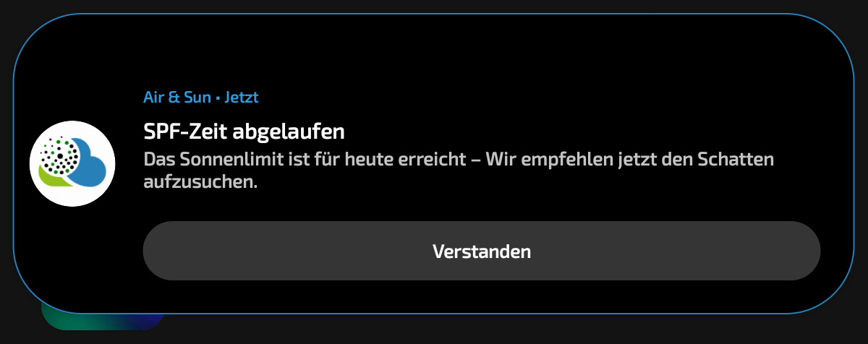Click the "Jetzt" timestamp
Image resolution: width=868 pixels, height=344 pixels.
click(242, 96)
